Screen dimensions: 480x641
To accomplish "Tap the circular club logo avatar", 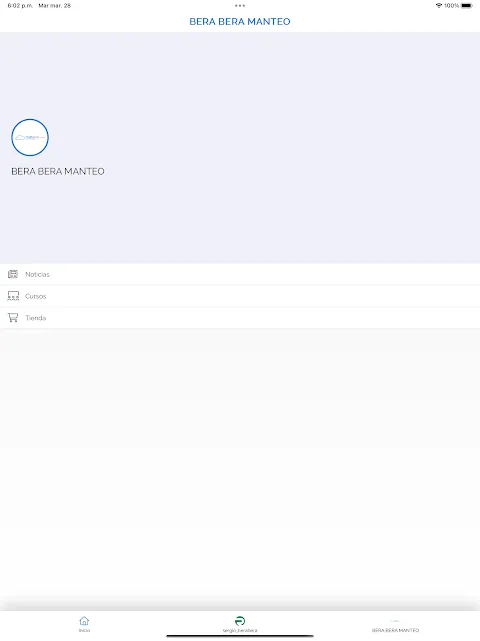I will [30, 137].
